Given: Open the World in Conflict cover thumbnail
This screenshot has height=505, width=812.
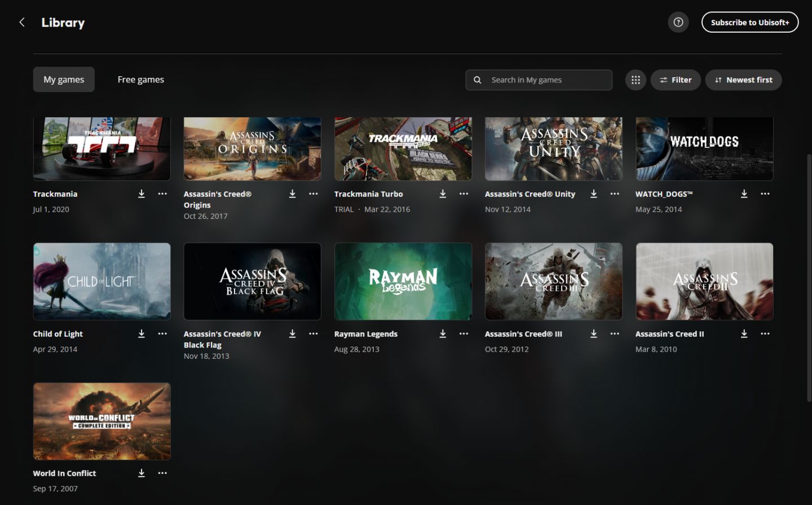Looking at the screenshot, I should tap(102, 421).
